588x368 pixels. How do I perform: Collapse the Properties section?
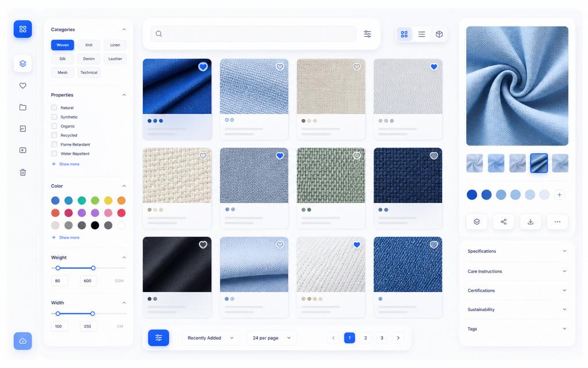pos(124,95)
